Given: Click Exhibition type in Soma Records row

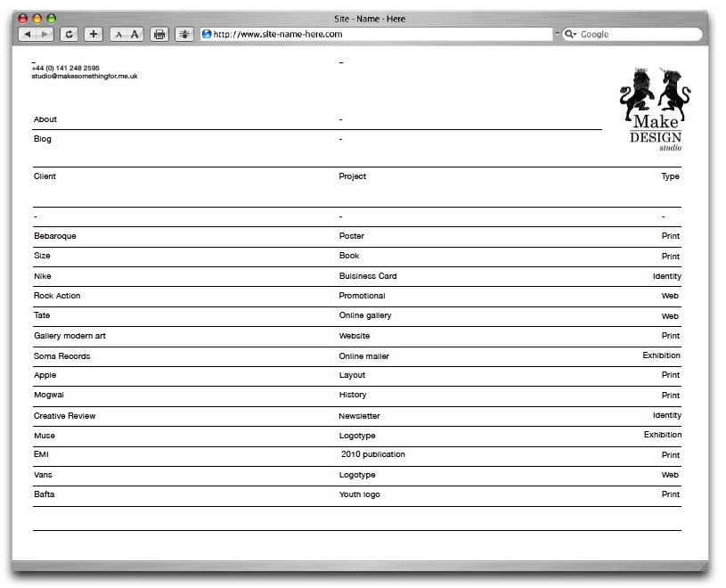Looking at the screenshot, I should pos(661,355).
